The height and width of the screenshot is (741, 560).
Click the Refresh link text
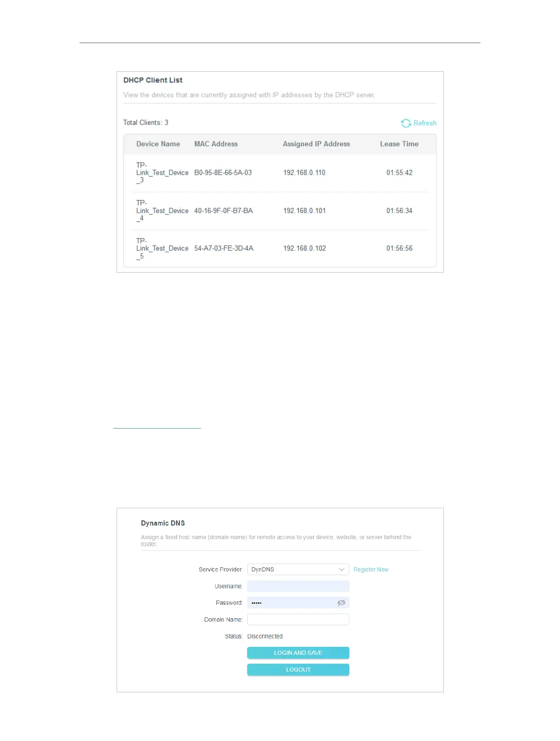[425, 123]
